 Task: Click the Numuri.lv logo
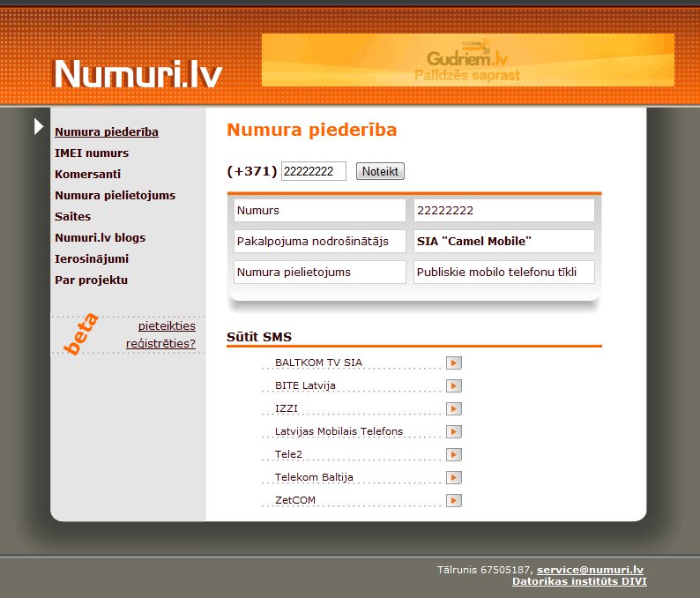pos(138,74)
